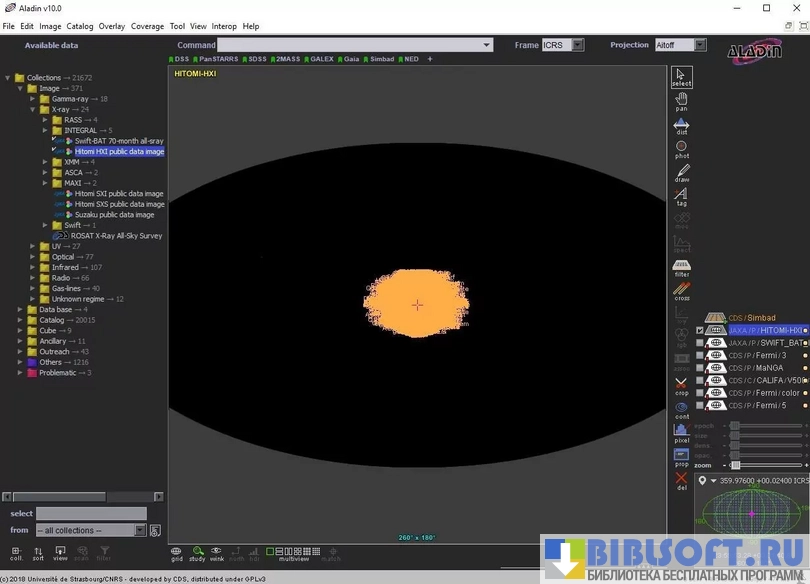Choose the draw pencil tool
810x584 pixels.
(x=681, y=173)
